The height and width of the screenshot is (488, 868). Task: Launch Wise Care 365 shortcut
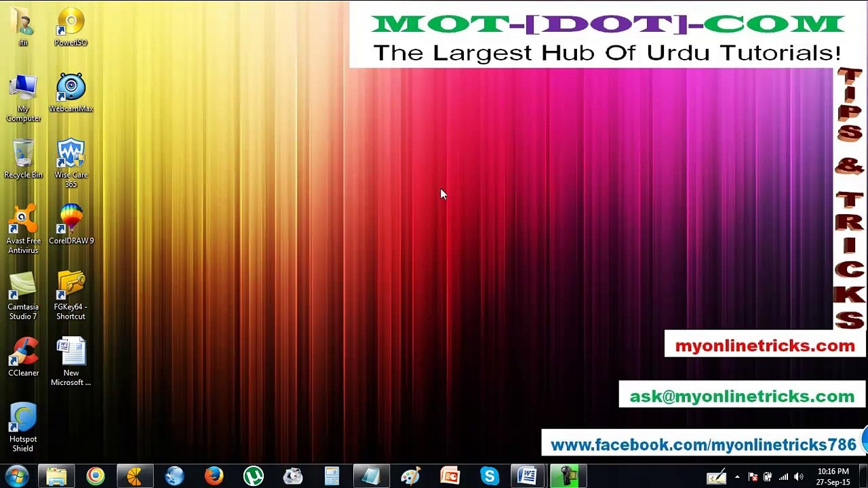pos(71,164)
